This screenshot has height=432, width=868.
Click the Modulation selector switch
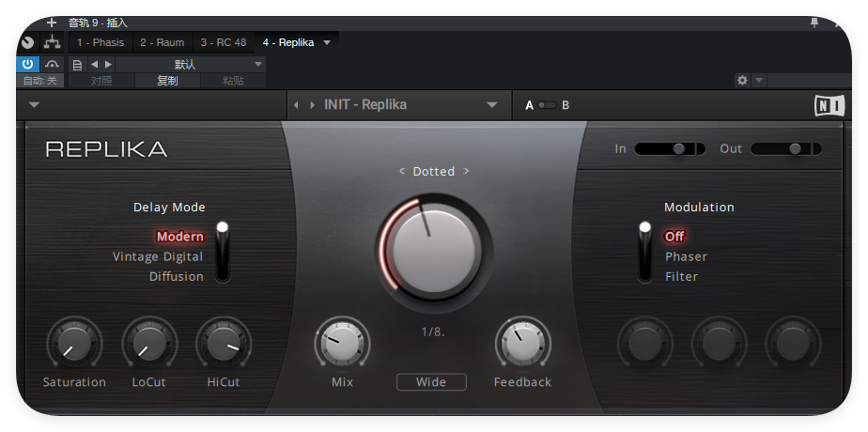(x=645, y=253)
